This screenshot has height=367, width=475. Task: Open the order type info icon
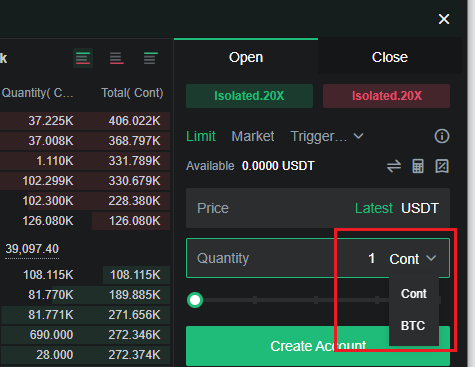click(442, 136)
